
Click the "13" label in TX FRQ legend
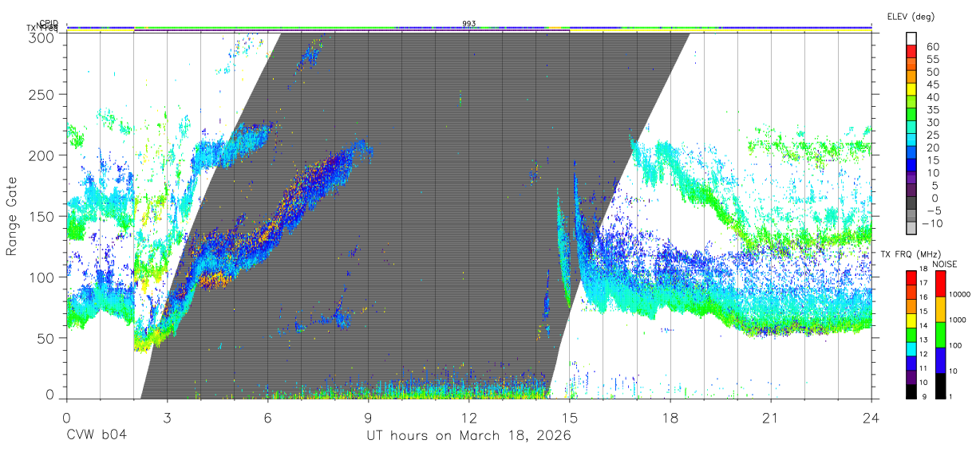925,340
